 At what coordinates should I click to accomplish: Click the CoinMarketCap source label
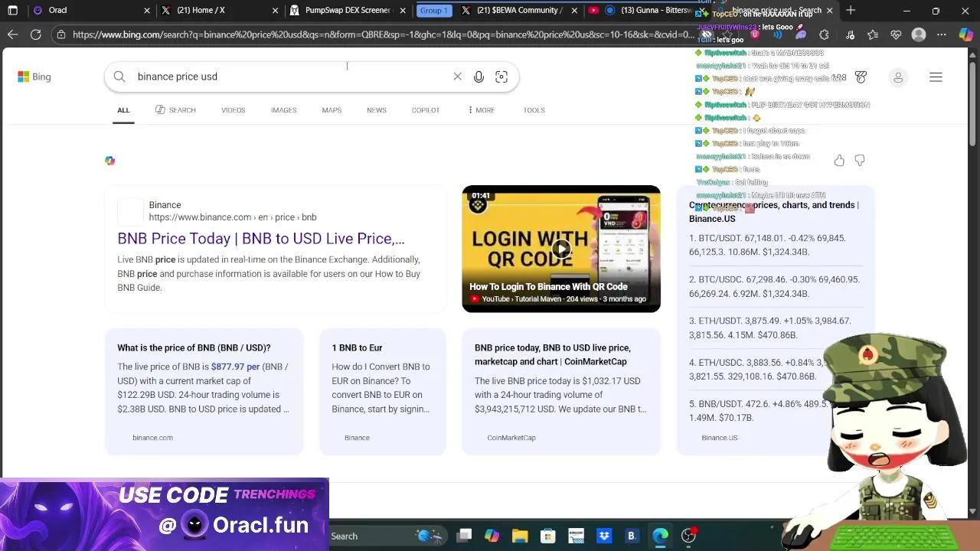[511, 438]
